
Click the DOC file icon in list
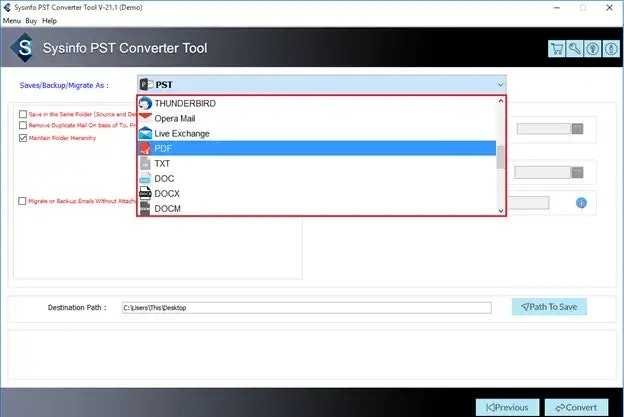[x=145, y=178]
